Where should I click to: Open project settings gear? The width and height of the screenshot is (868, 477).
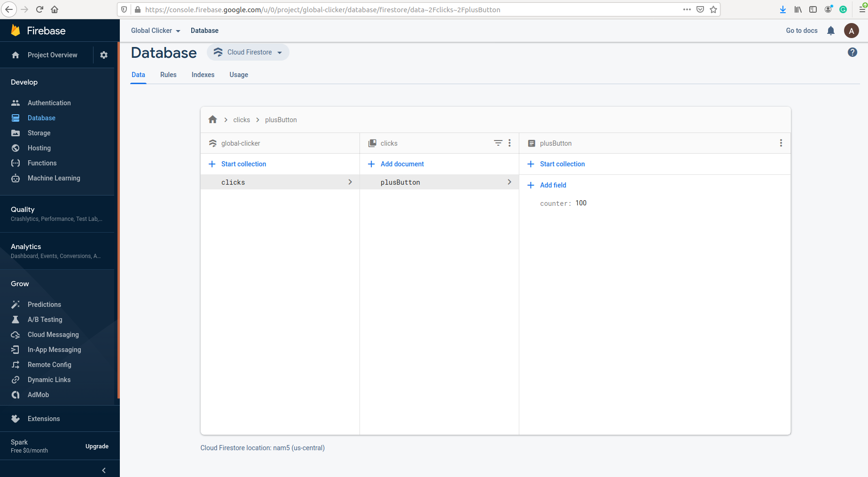pyautogui.click(x=103, y=55)
